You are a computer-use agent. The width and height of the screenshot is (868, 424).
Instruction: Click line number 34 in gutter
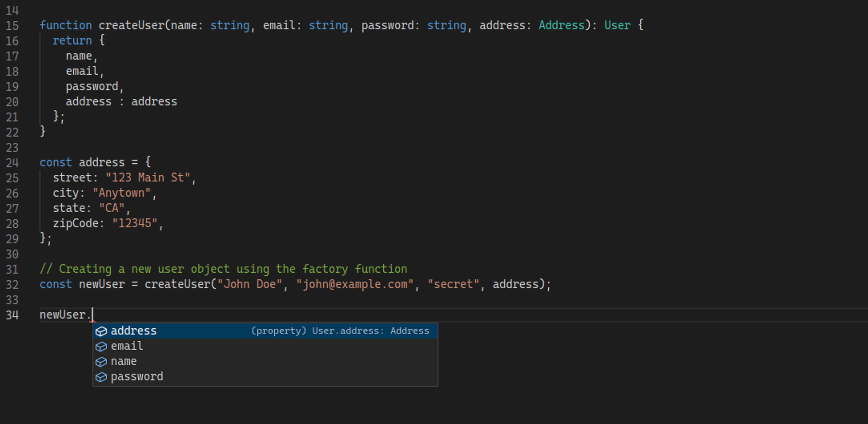(12, 315)
